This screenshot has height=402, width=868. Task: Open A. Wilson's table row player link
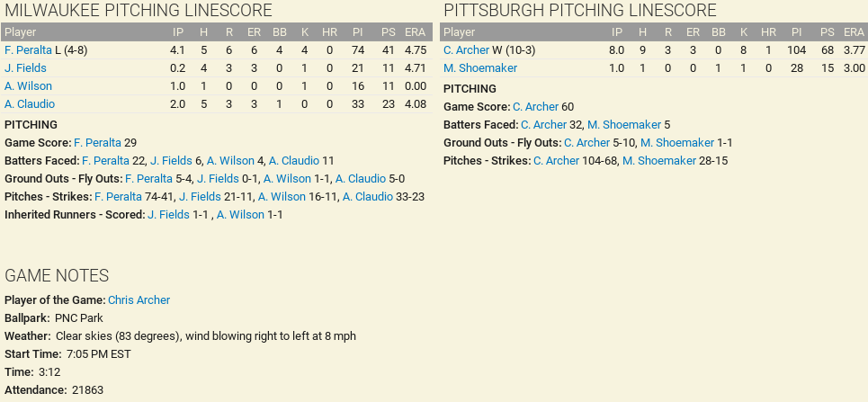[28, 86]
